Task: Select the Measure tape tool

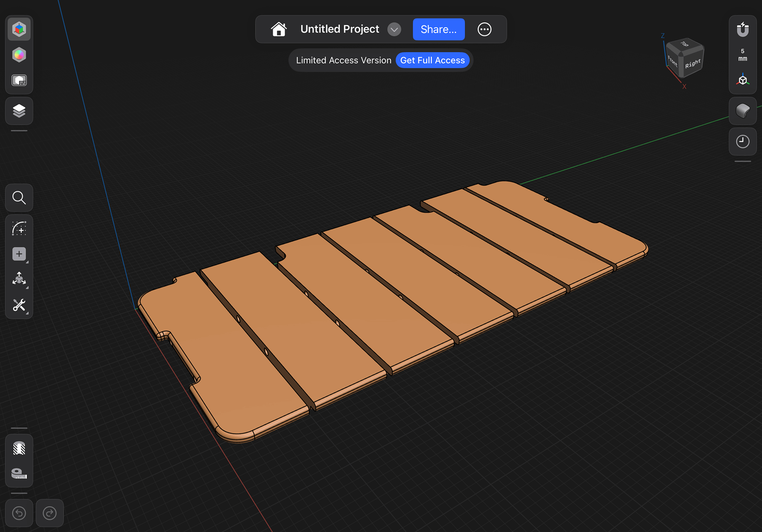Action: pos(19,473)
